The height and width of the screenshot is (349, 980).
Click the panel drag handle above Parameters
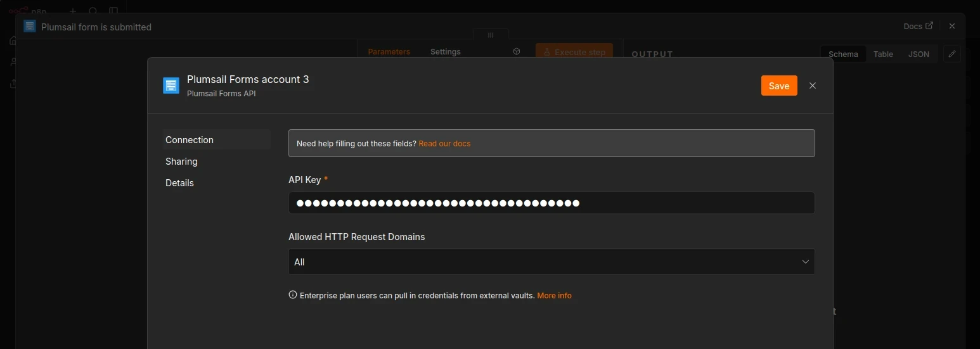[x=491, y=35]
